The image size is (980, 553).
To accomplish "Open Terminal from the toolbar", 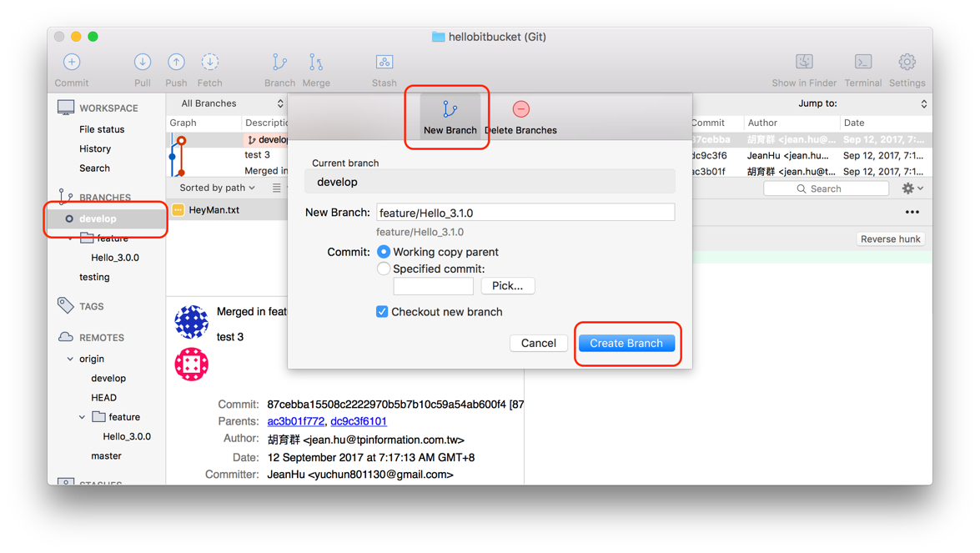I will point(863,63).
